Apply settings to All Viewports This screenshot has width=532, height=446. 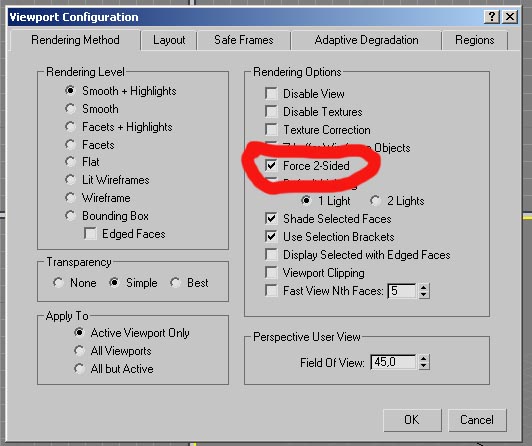79,351
